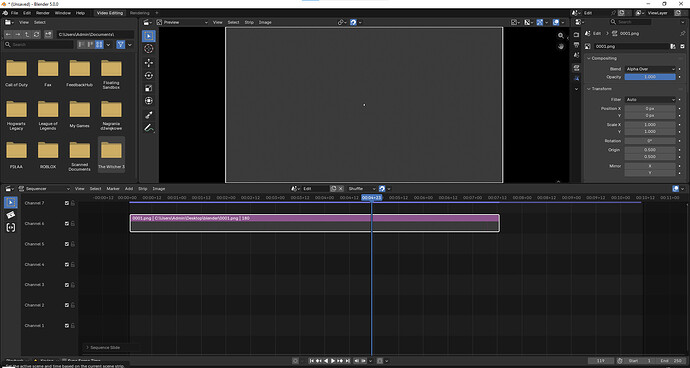Select the Rotate tool in Preview toolbar
Image resolution: width=690 pixels, height=368 pixels.
[149, 76]
